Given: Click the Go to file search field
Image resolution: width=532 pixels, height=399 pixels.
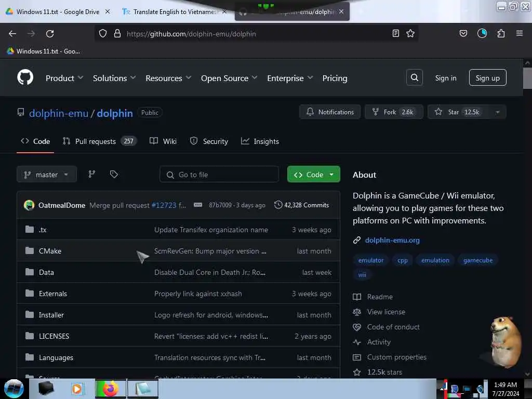Looking at the screenshot, I should click(219, 175).
